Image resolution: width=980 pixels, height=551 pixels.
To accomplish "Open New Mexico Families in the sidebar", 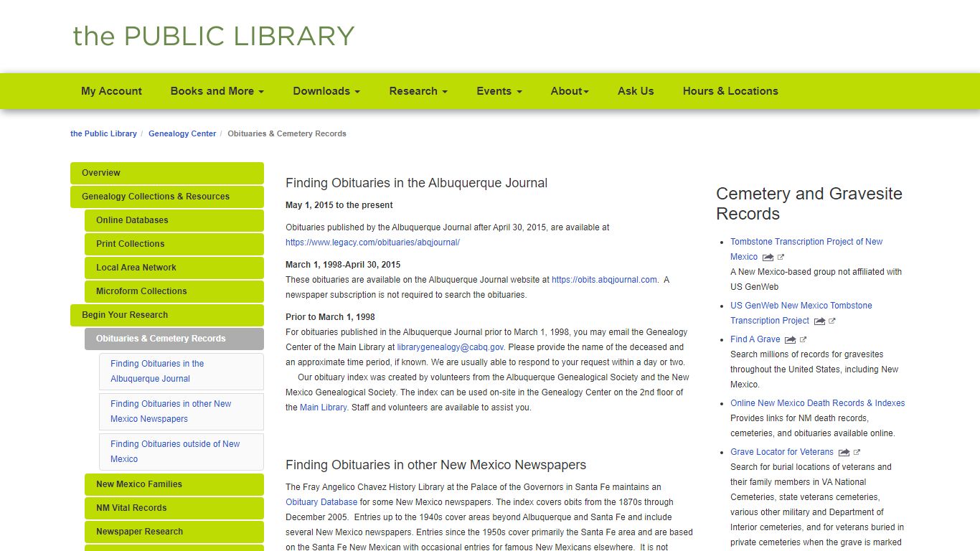I will pos(174,484).
